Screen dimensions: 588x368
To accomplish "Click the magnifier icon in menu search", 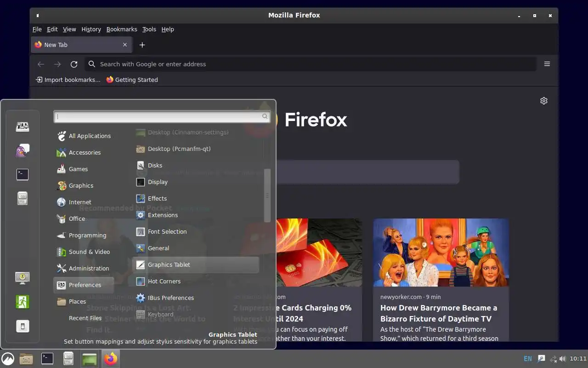I will point(265,116).
